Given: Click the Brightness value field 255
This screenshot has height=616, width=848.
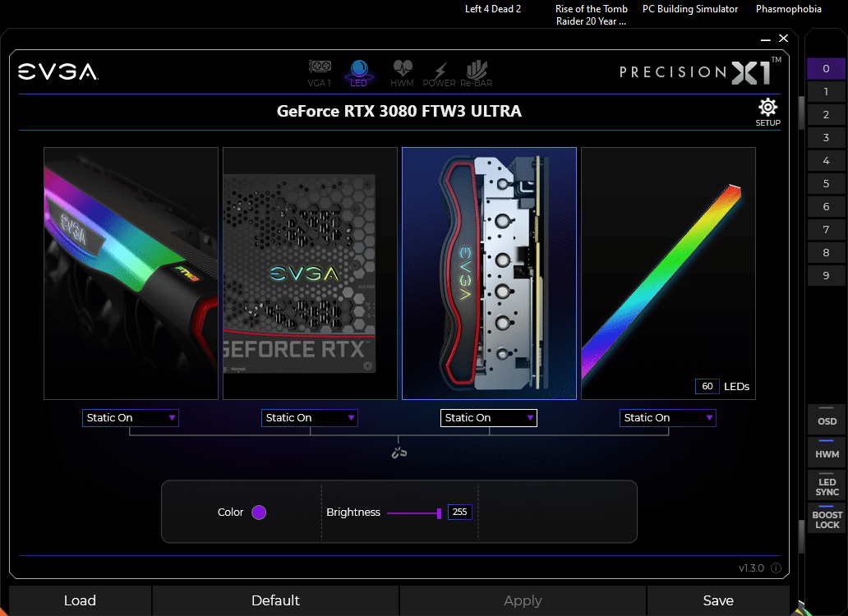Looking at the screenshot, I should click(459, 512).
